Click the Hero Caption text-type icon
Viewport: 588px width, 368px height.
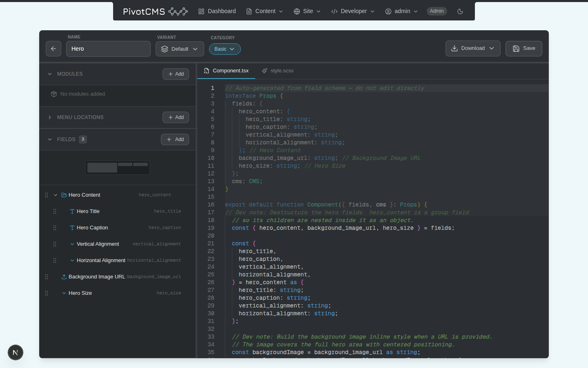click(72, 228)
